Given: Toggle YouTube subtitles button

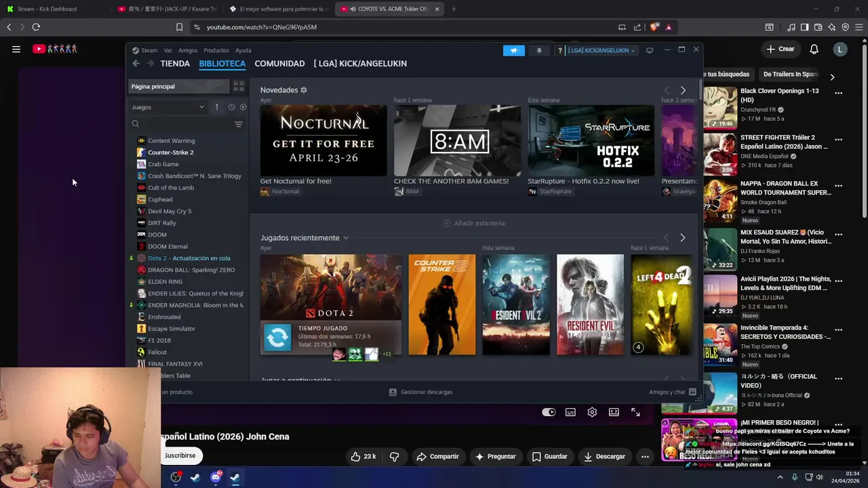Looking at the screenshot, I should (x=571, y=412).
